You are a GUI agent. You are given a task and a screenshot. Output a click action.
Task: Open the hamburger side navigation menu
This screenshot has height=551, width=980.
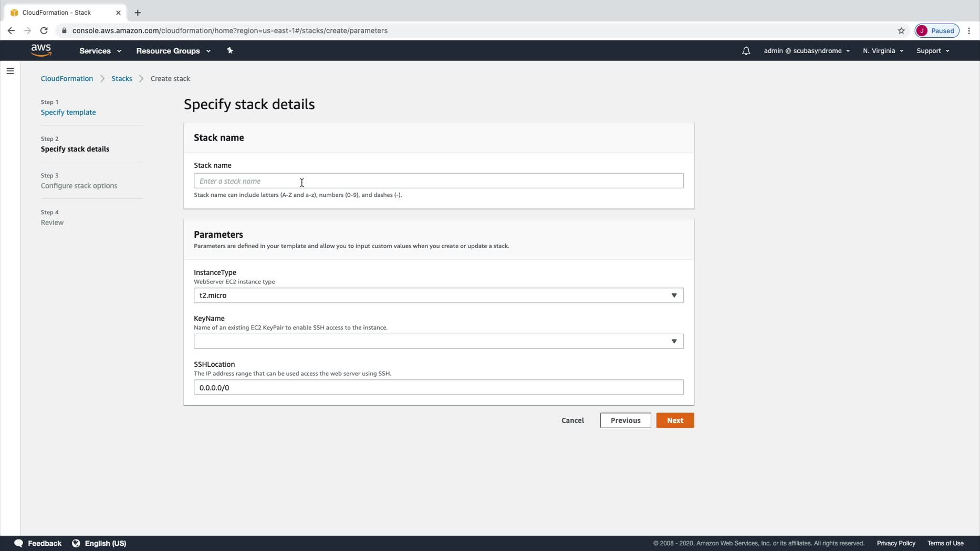10,71
